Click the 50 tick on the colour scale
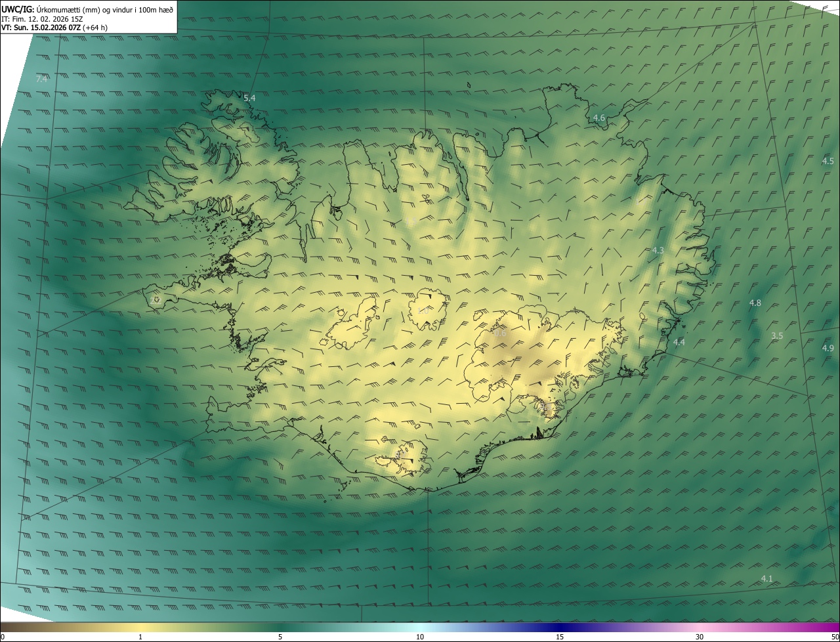Image resolution: width=840 pixels, height=642 pixels. click(x=835, y=637)
